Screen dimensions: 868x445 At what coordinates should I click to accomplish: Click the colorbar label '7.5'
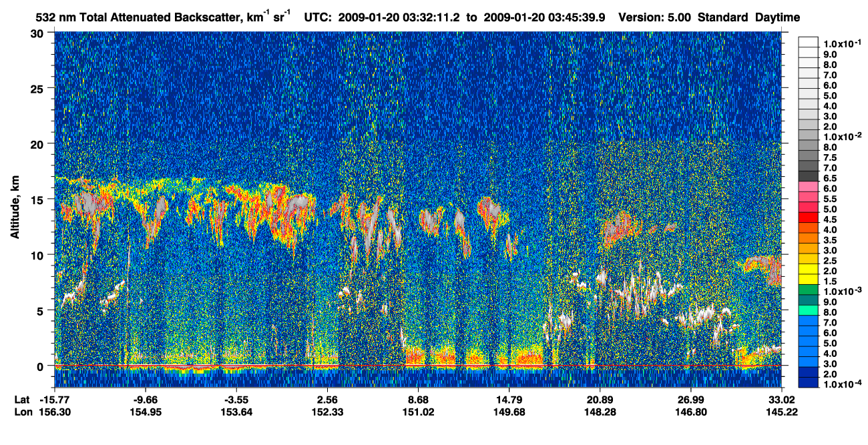point(831,157)
